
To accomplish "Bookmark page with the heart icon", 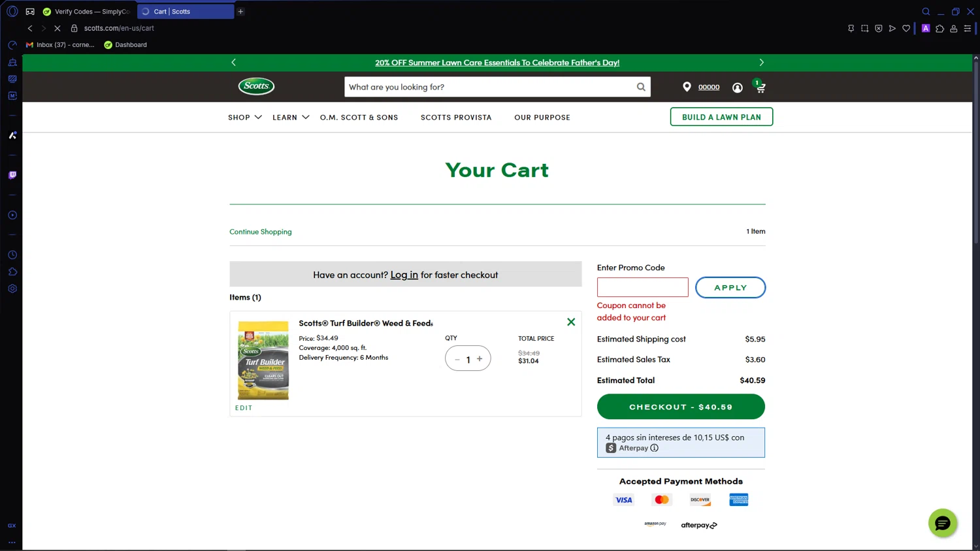I will pyautogui.click(x=906, y=28).
